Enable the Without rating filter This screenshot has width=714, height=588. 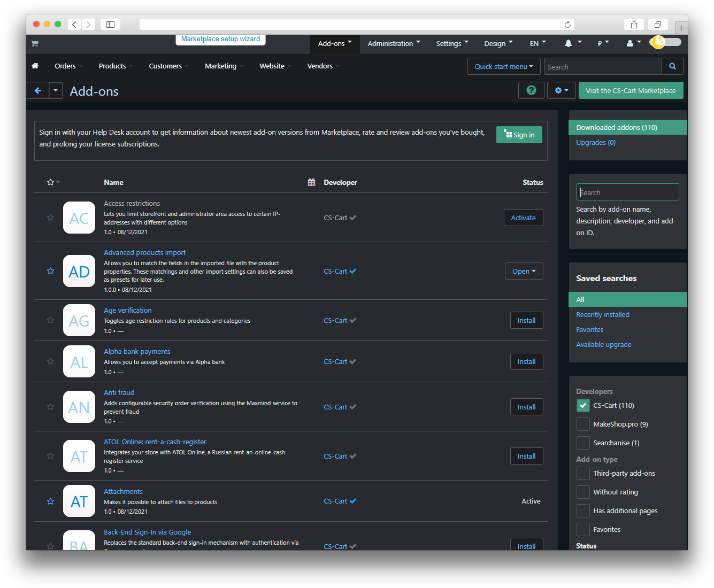click(583, 492)
